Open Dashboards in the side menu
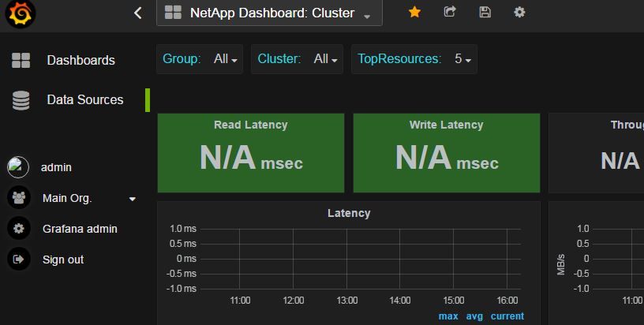This screenshot has height=325, width=644. (80, 61)
